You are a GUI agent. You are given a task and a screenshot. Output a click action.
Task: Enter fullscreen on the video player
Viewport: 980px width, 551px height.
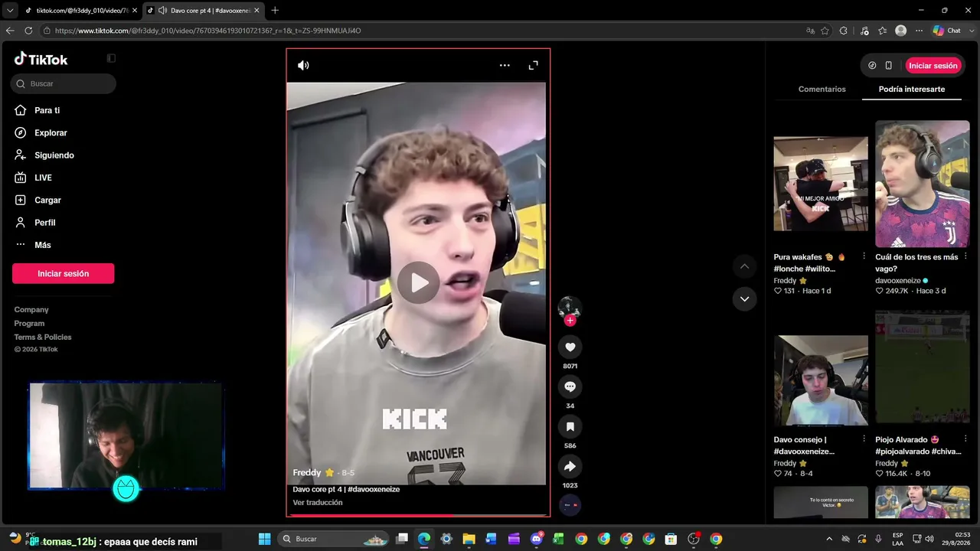coord(534,65)
